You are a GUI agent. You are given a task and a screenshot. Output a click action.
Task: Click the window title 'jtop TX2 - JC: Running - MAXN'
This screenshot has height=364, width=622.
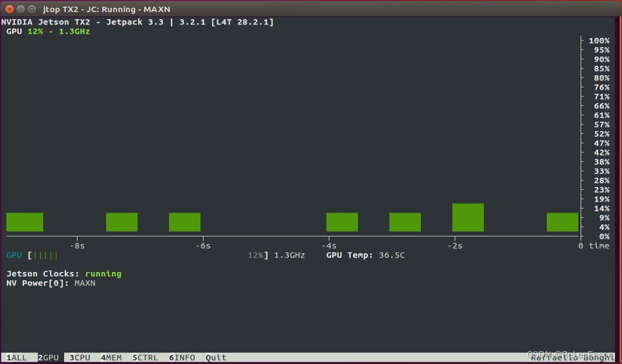pos(107,9)
